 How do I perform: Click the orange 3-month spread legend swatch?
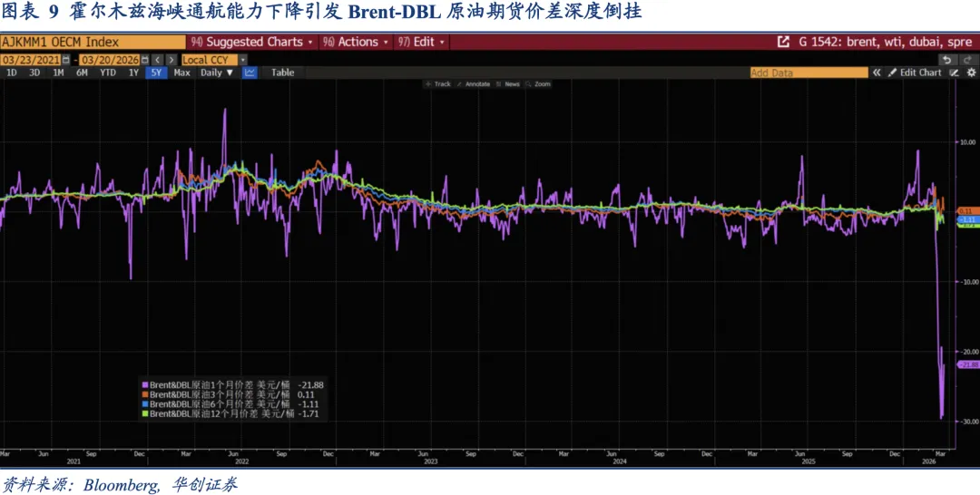coord(145,394)
